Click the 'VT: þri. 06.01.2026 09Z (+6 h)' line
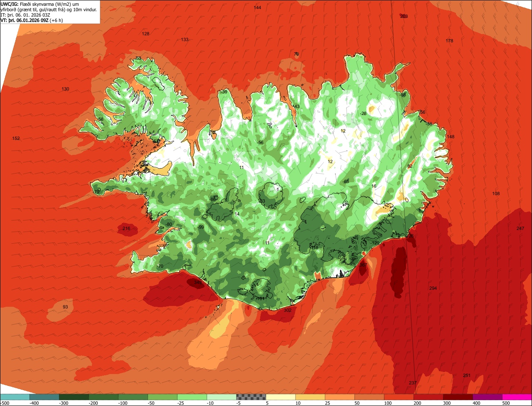This screenshot has height=406, width=532. point(32,20)
